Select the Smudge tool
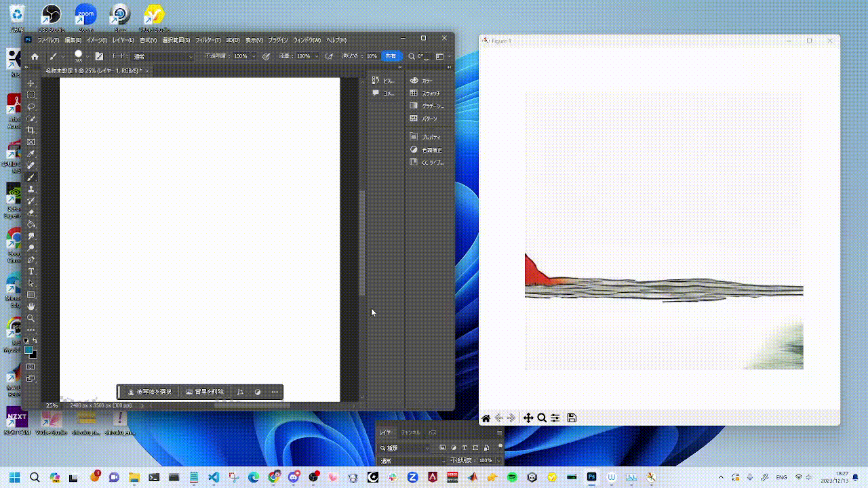 pyautogui.click(x=31, y=236)
